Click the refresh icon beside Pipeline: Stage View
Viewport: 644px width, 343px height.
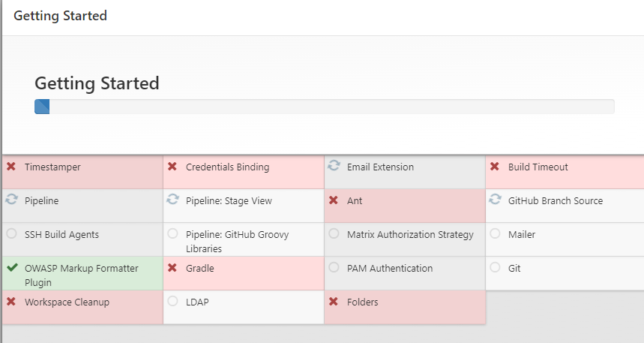point(172,199)
